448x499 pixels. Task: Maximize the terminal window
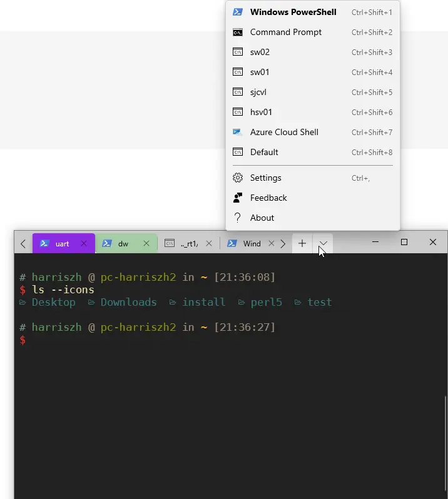coord(404,242)
